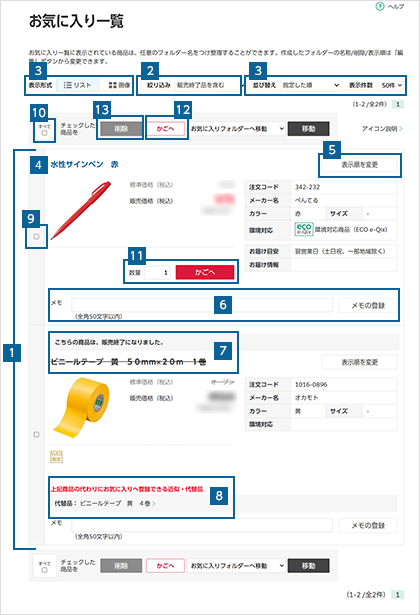This screenshot has height=615, width=420.
Task: Check the box for ビニールテープ 黄
Action: click(x=36, y=435)
